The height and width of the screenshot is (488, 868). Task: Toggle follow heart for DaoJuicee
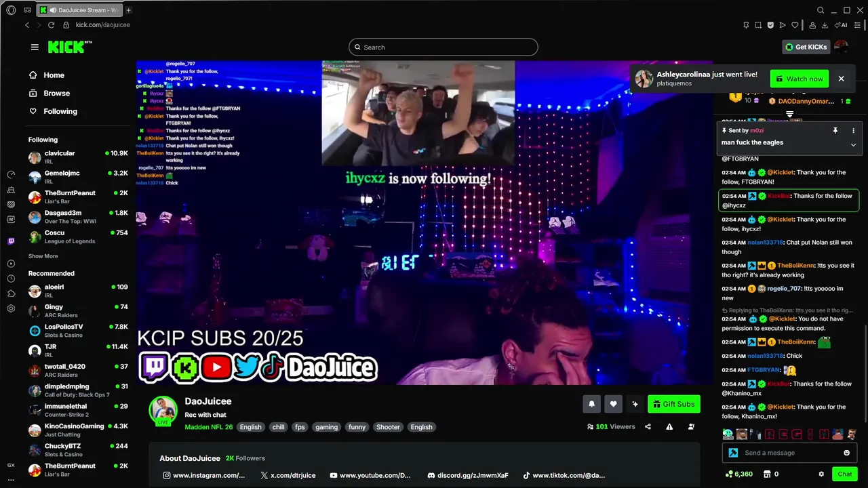coord(613,404)
